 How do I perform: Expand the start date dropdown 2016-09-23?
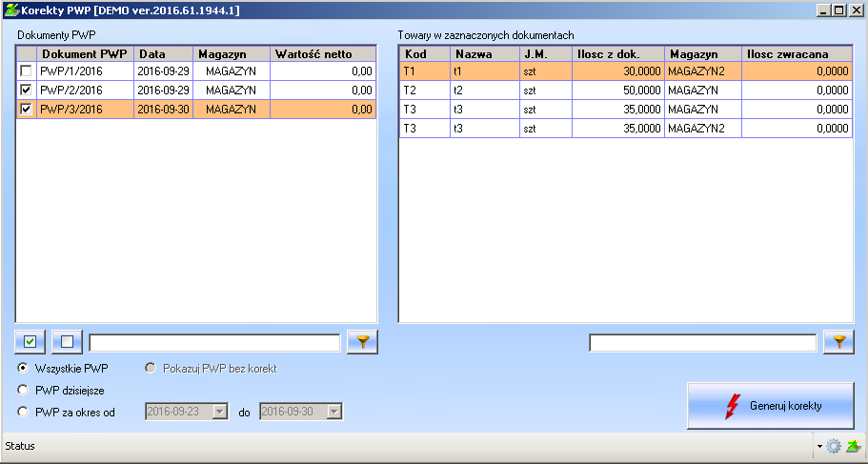pyautogui.click(x=220, y=412)
